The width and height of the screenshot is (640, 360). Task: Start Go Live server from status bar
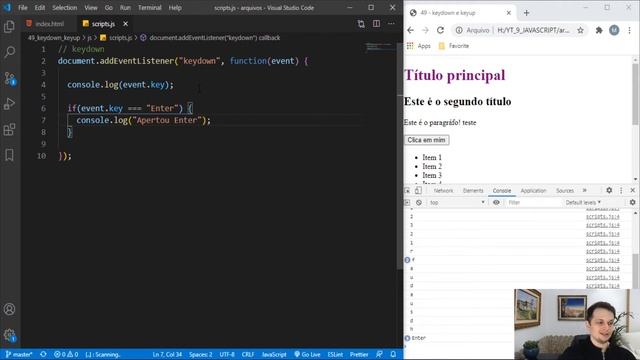coord(307,354)
